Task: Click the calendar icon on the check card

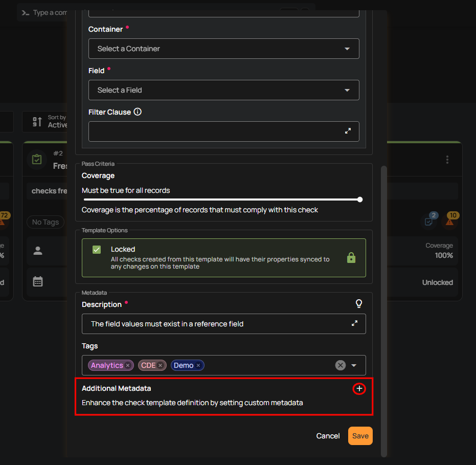Action: point(38,282)
